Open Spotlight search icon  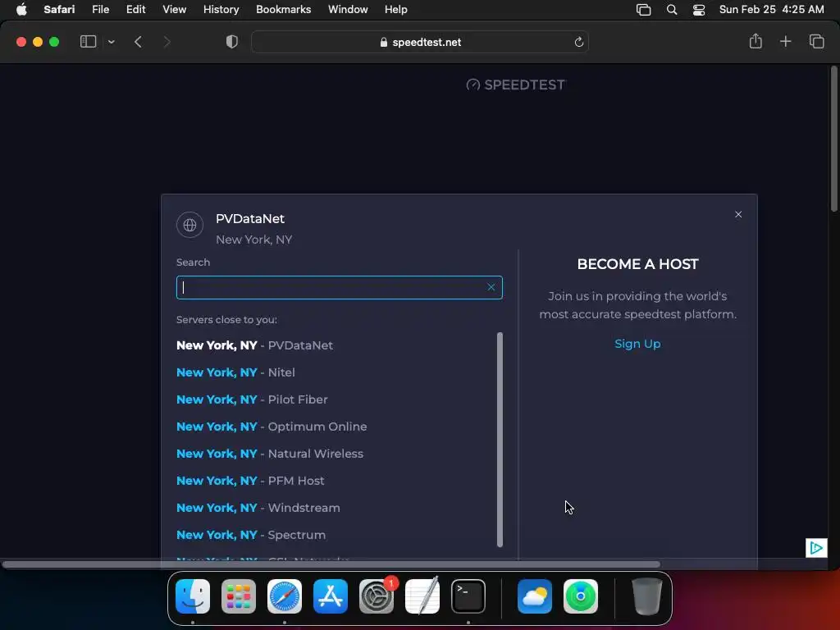(671, 10)
